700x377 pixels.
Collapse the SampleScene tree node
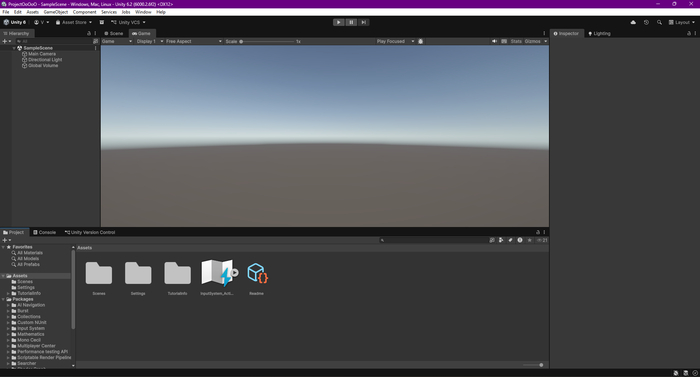pyautogui.click(x=14, y=48)
